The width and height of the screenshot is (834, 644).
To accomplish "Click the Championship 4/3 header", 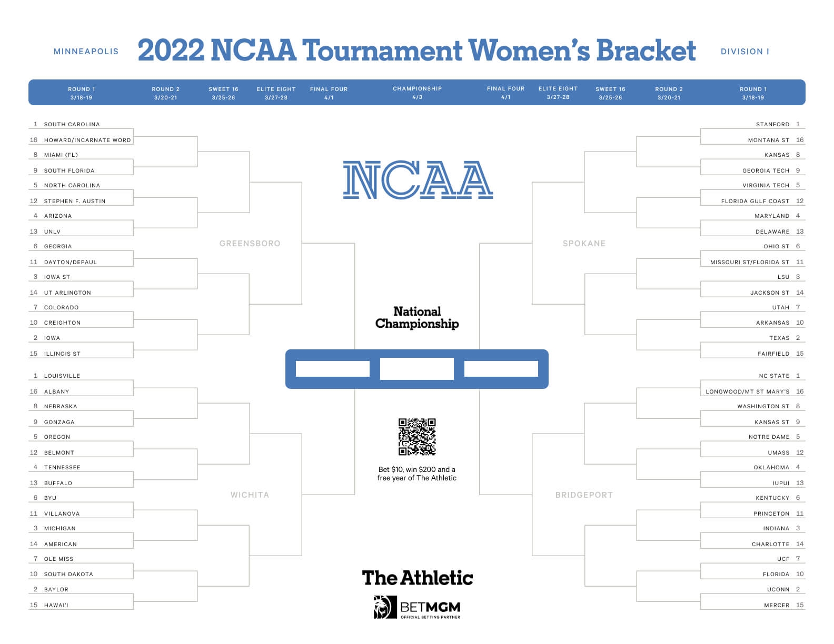I will [x=418, y=93].
